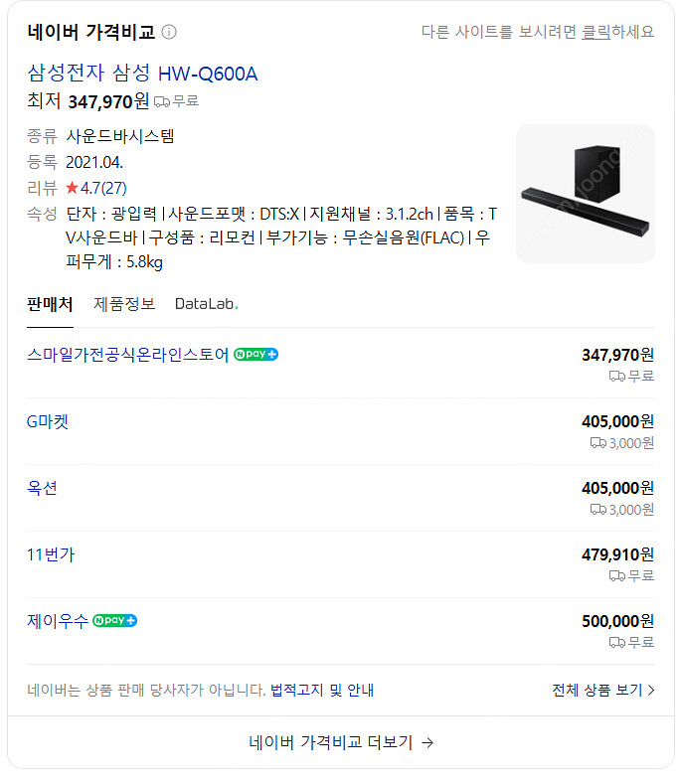The height and width of the screenshot is (784, 681).
Task: Click the Npay badge next to 제이우스
Action: (114, 621)
